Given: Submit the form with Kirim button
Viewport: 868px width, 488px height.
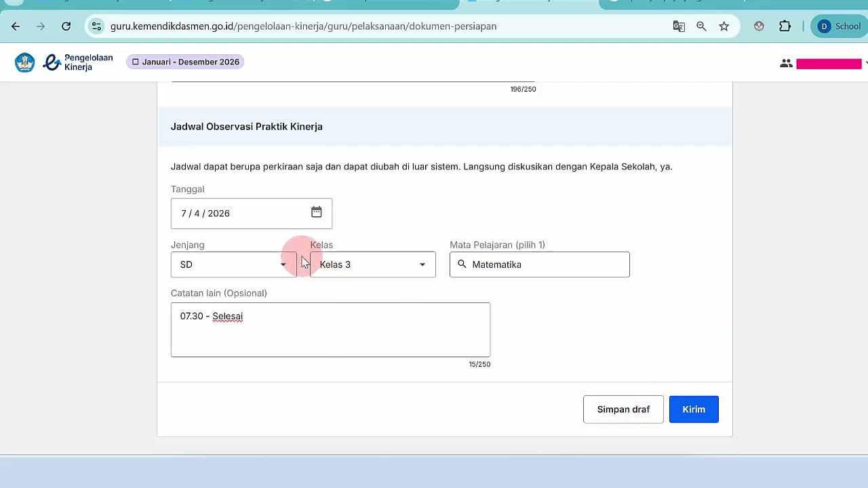Looking at the screenshot, I should (694, 409).
